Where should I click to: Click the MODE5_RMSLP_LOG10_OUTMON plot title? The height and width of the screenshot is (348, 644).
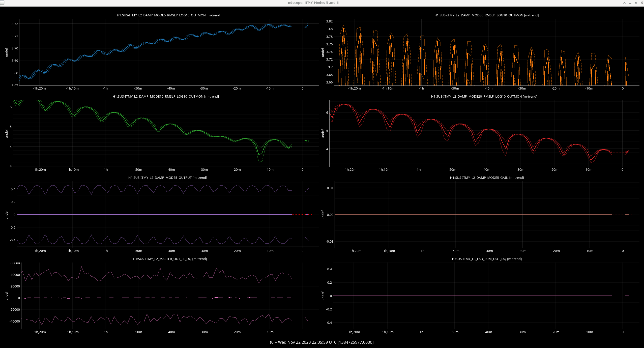[169, 15]
